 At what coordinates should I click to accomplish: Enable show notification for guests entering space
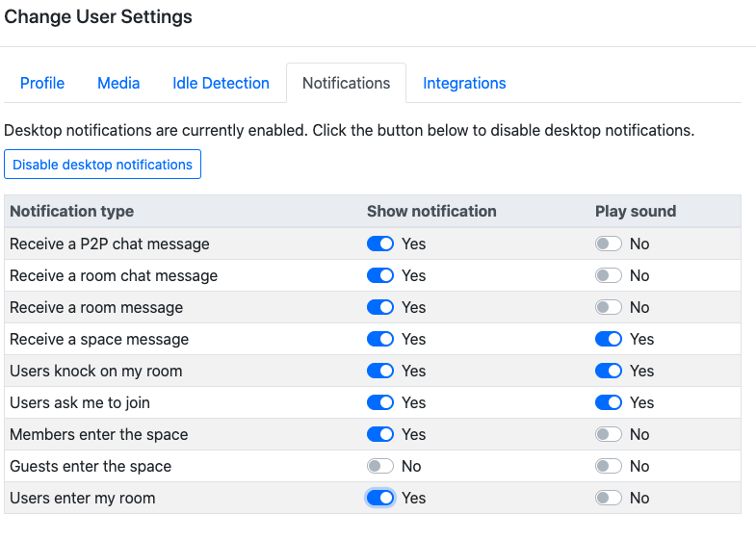(380, 467)
